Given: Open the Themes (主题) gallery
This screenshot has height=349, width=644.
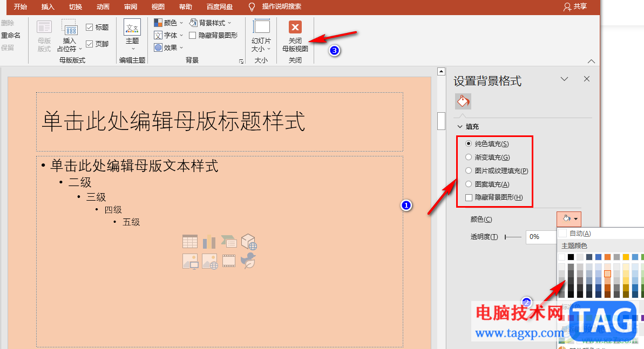Looking at the screenshot, I should point(132,35).
